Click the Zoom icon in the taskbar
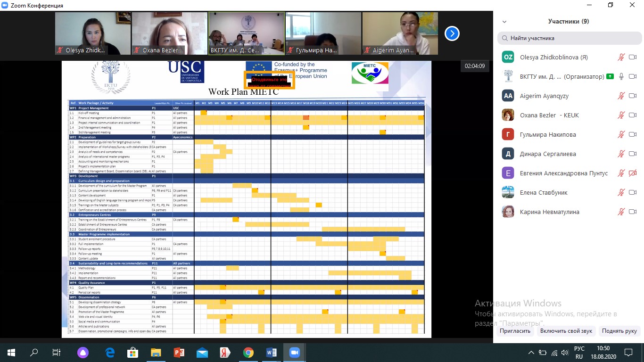644x362 pixels. [x=295, y=352]
